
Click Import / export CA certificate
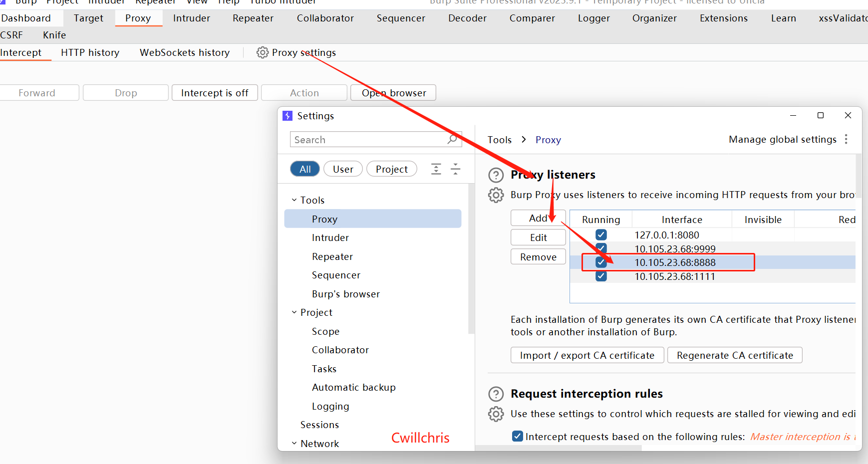click(x=587, y=355)
